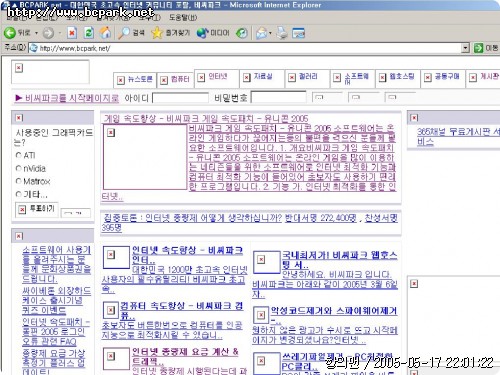Image resolution: width=500 pixels, height=375 pixels.
Task: Open the 도움말 (Help) menu
Action: [x=183, y=18]
